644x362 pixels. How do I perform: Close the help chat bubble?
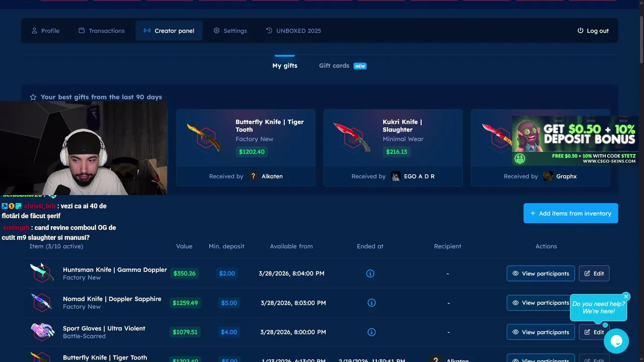point(626,297)
